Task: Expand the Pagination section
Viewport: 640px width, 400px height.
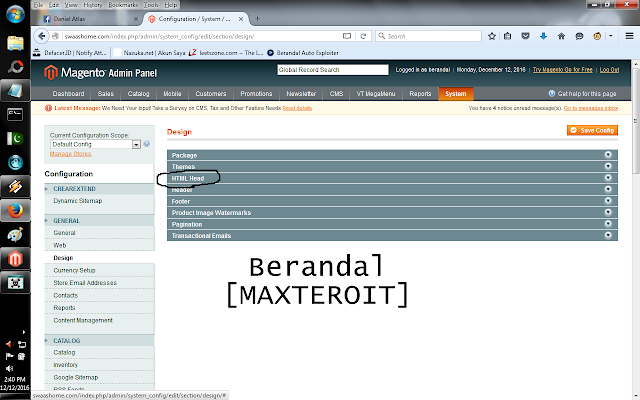Action: coord(392,224)
